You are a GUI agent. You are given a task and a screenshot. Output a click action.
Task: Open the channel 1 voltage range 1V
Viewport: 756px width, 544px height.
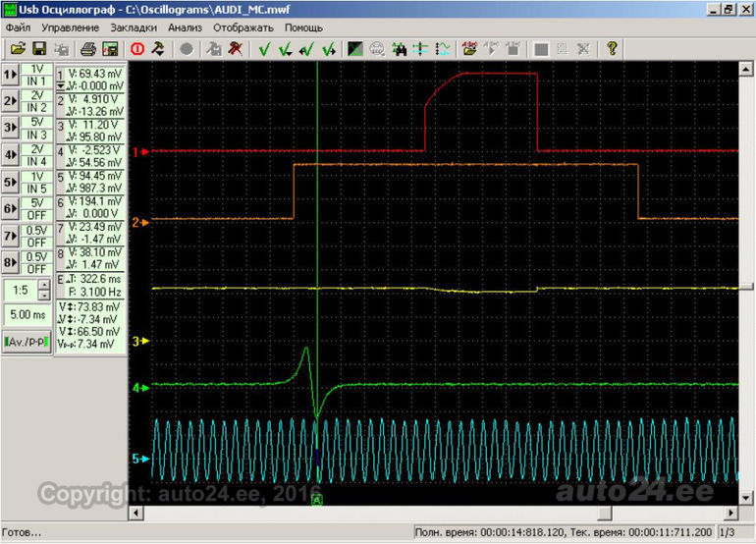[x=36, y=69]
